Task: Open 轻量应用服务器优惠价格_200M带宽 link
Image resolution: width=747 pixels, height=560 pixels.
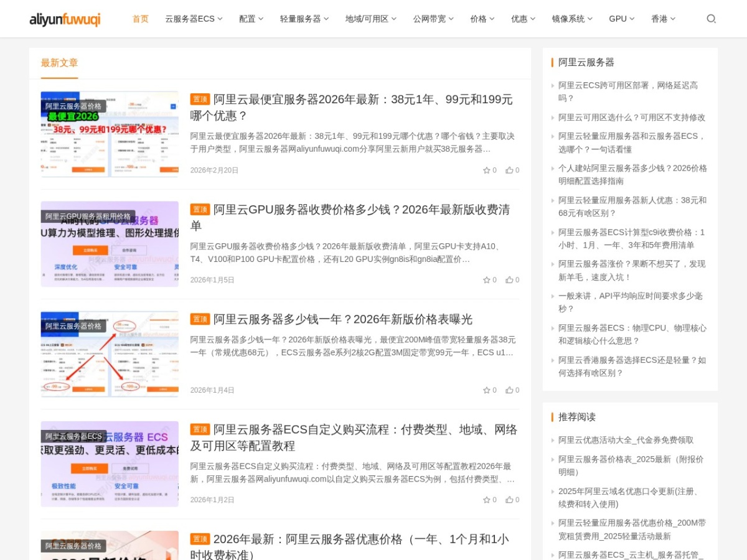Action: [x=632, y=530]
